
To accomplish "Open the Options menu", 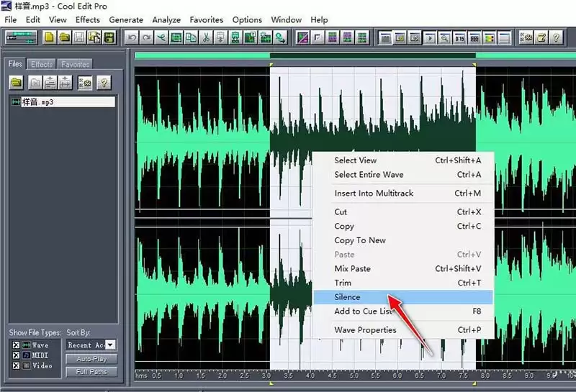I will tap(247, 20).
